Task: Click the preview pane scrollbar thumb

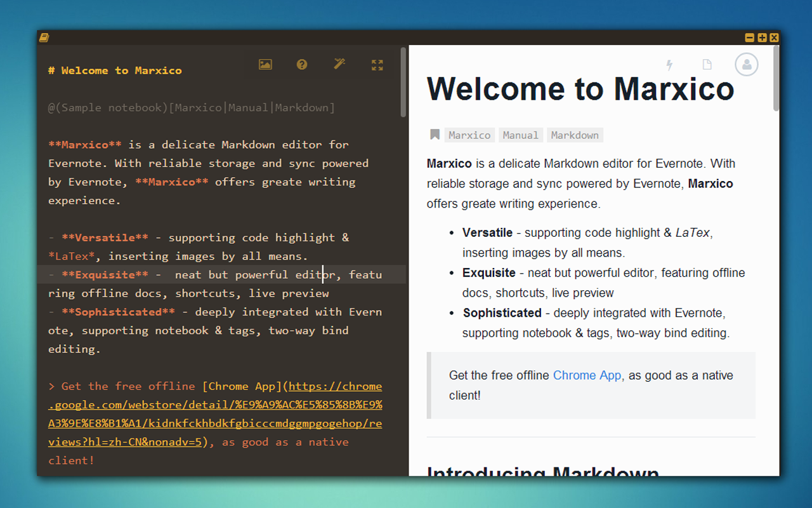Action: point(776,79)
